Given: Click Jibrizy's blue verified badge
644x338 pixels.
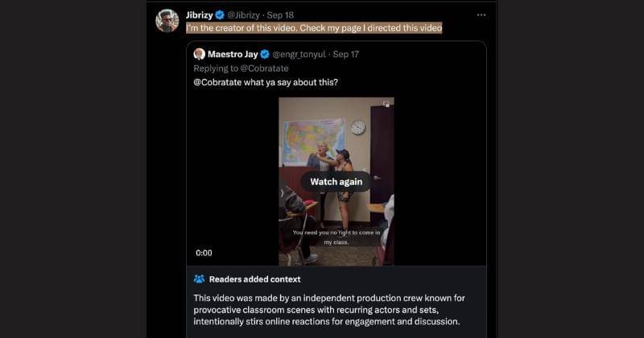Looking at the screenshot, I should click(x=219, y=14).
